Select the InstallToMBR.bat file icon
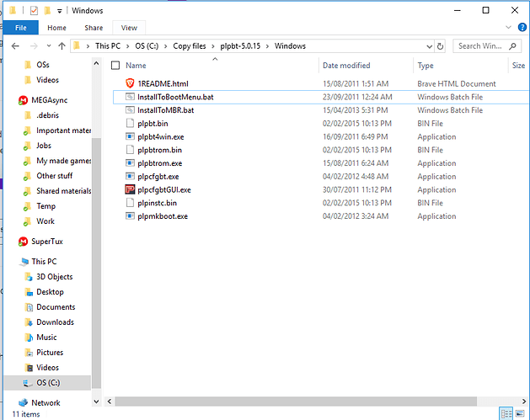 (130, 110)
